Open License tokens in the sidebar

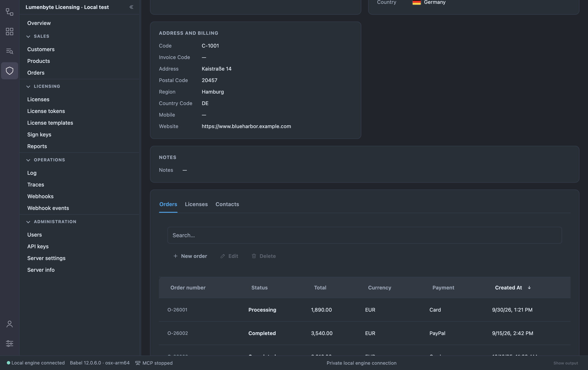pyautogui.click(x=46, y=111)
